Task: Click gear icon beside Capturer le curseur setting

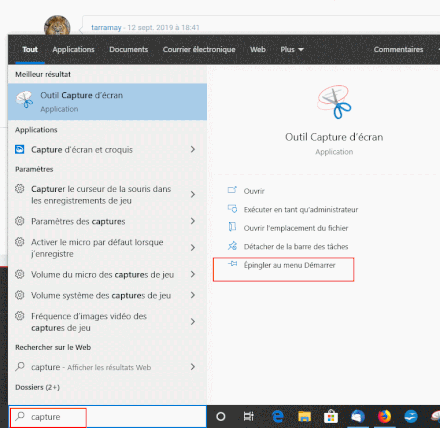Action: tap(20, 189)
